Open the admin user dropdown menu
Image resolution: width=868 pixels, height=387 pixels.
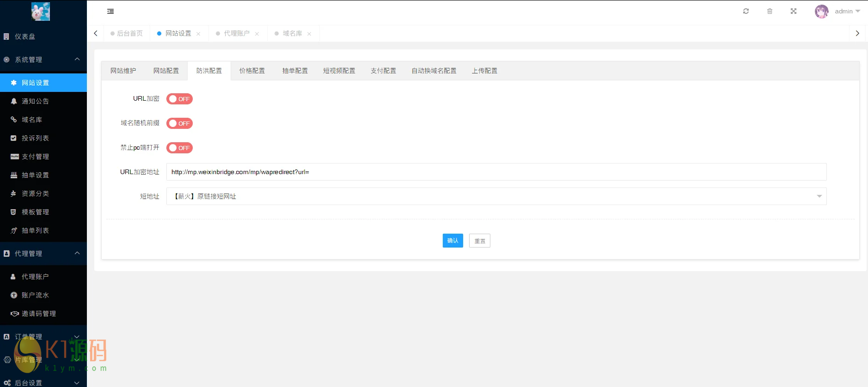tap(848, 12)
